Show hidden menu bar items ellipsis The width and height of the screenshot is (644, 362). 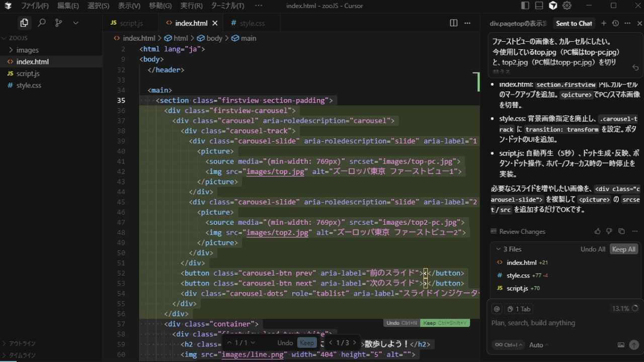click(x=259, y=6)
